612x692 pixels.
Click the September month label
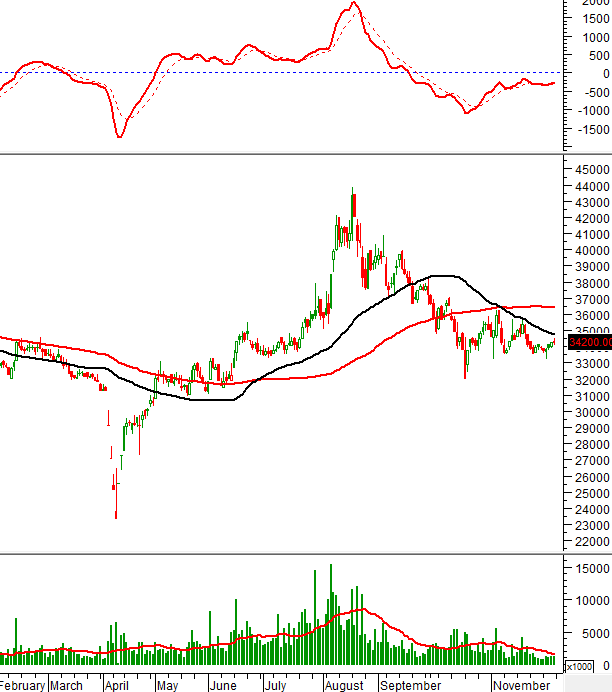point(410,685)
